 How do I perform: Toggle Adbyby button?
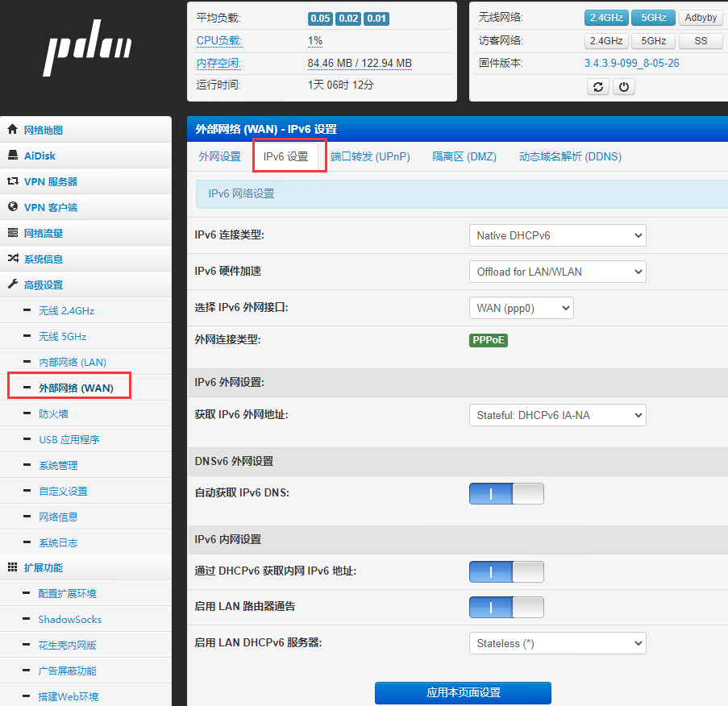701,18
